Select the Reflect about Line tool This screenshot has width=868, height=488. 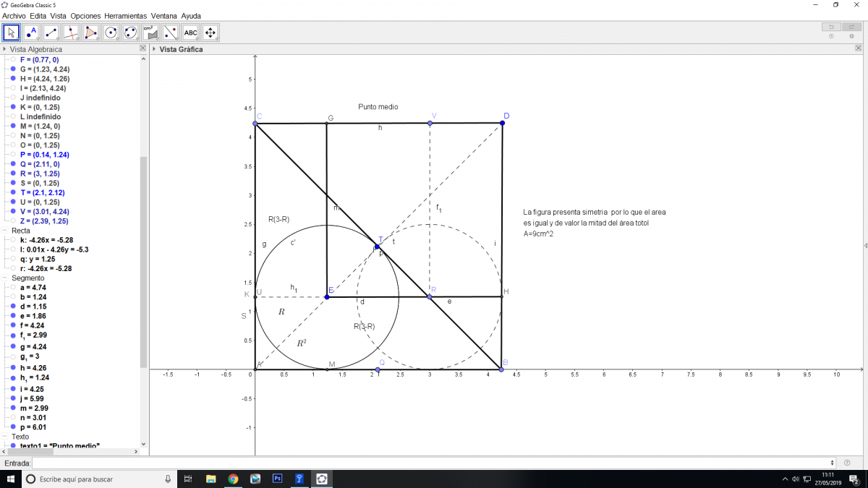point(171,33)
